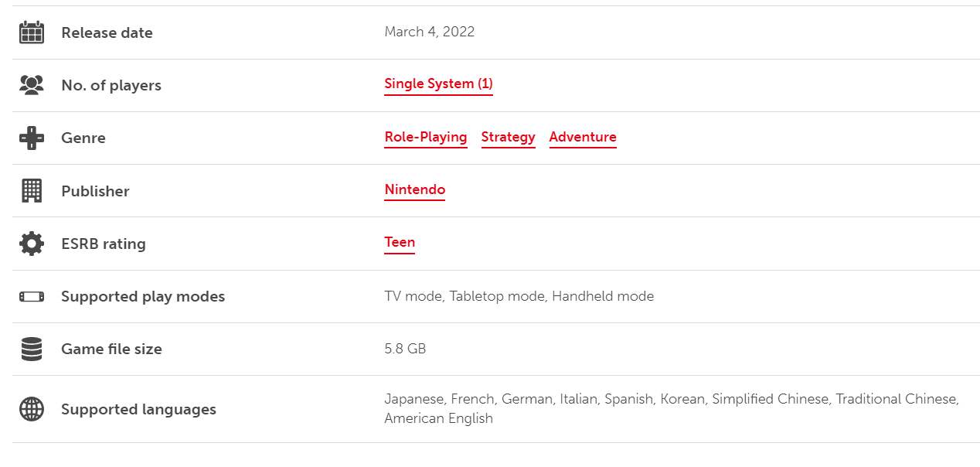Open the Role-Playing genre link
Viewport: 980px width, 467px height.
426,137
